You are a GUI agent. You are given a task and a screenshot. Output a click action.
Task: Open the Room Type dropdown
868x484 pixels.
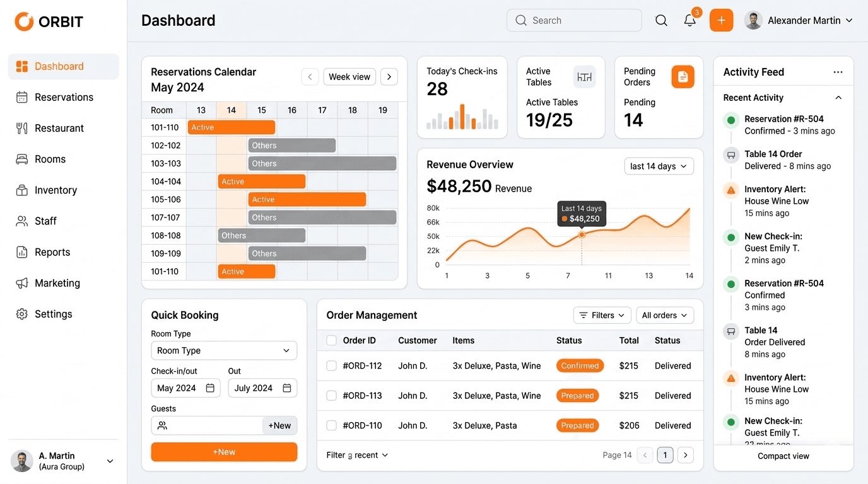coord(224,350)
